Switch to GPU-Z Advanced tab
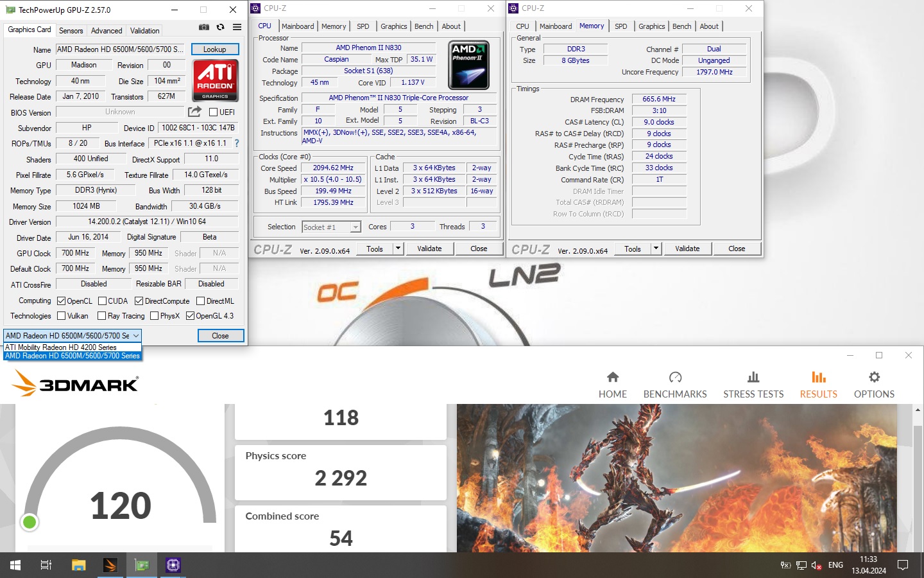 coord(107,31)
